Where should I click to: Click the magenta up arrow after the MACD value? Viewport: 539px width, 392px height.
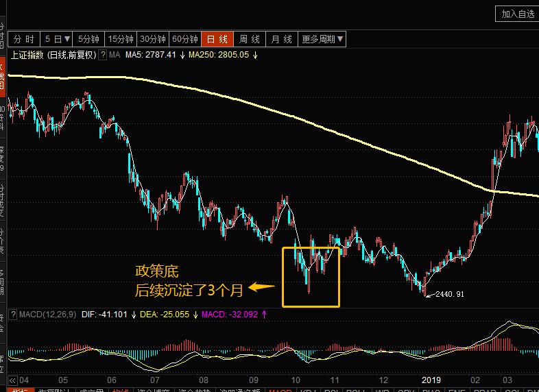click(264, 315)
